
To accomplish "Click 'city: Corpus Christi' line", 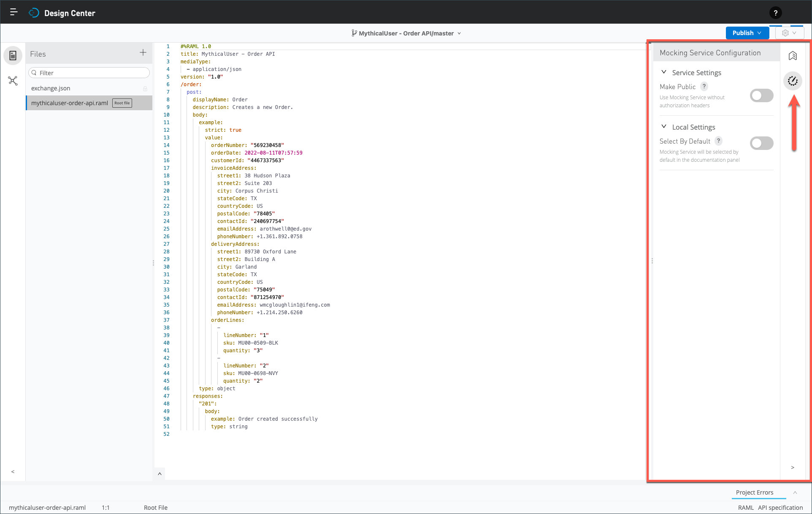I will tap(247, 191).
